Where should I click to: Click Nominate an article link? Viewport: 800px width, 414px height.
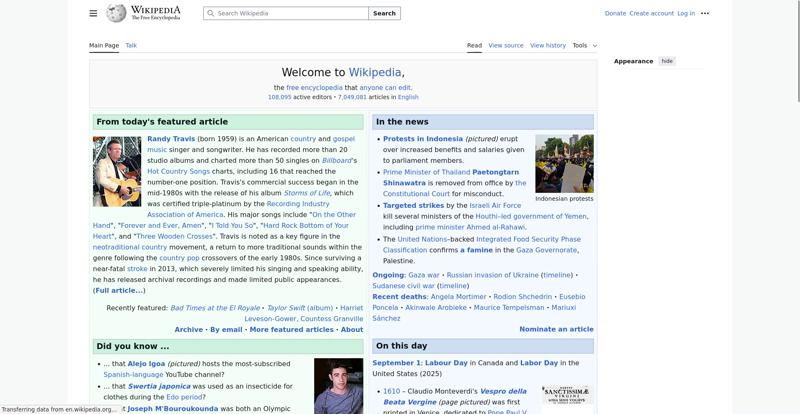pos(556,329)
